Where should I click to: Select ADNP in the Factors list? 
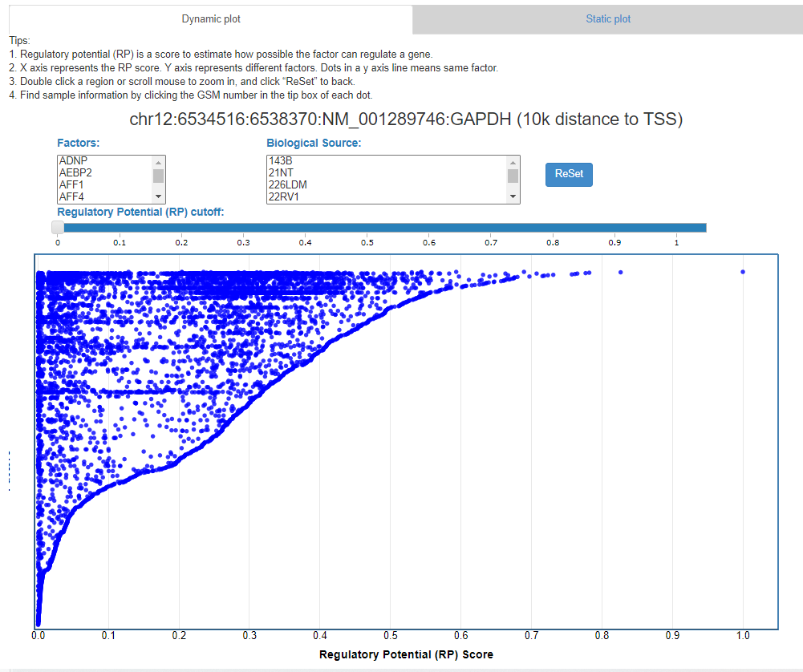104,160
